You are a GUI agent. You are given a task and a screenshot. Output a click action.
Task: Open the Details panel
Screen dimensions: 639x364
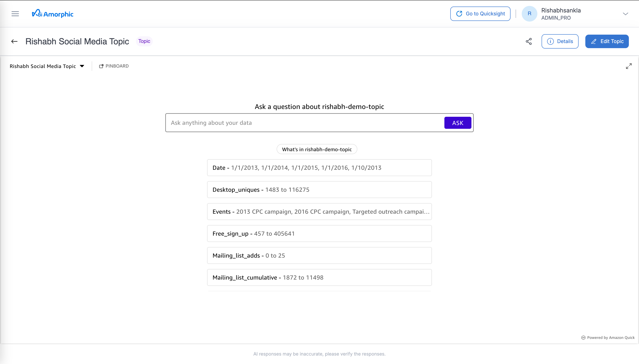(560, 41)
